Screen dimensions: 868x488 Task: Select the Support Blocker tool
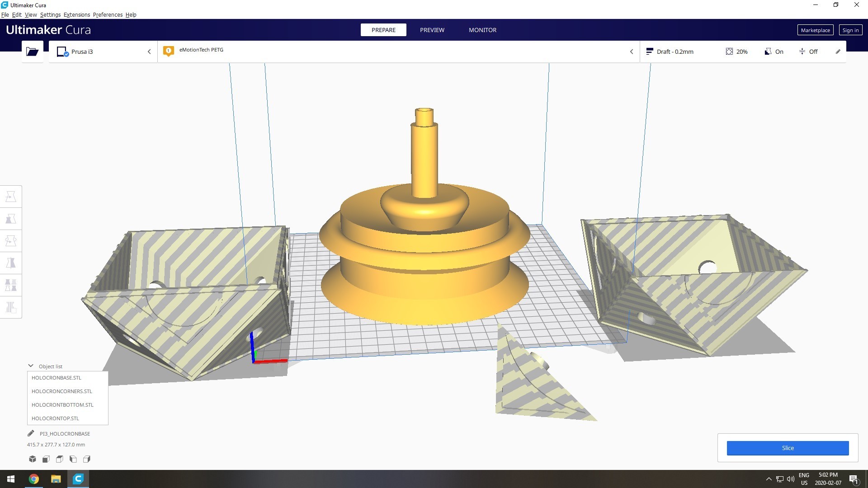[x=11, y=307]
